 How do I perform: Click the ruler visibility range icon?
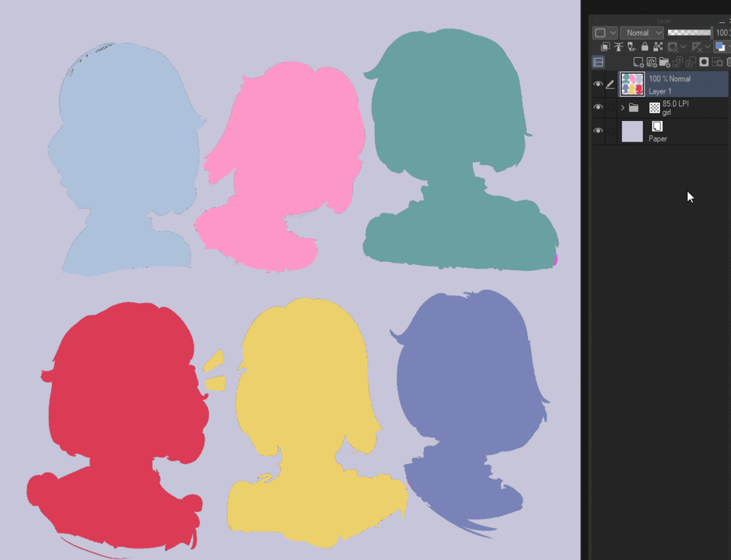click(697, 46)
